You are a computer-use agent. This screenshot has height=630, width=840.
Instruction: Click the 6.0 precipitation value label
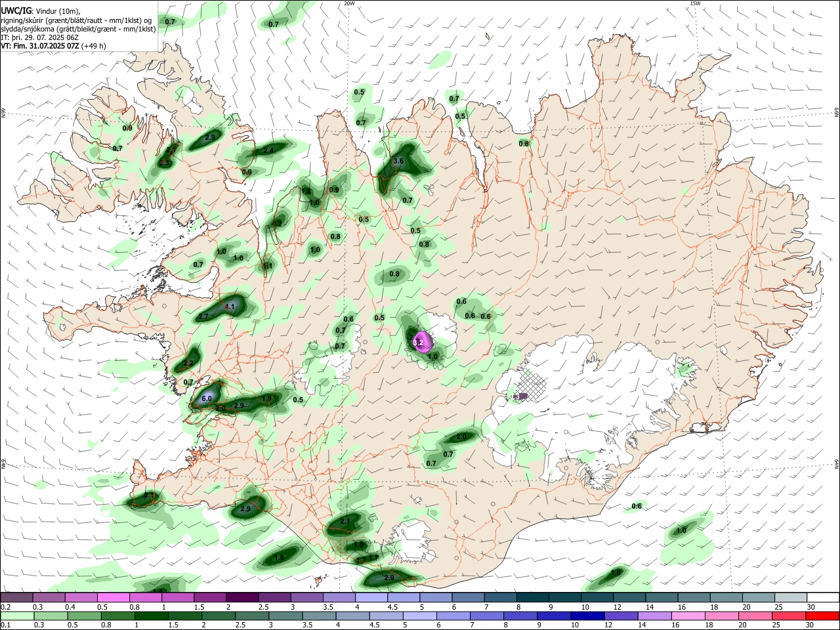pos(207,398)
